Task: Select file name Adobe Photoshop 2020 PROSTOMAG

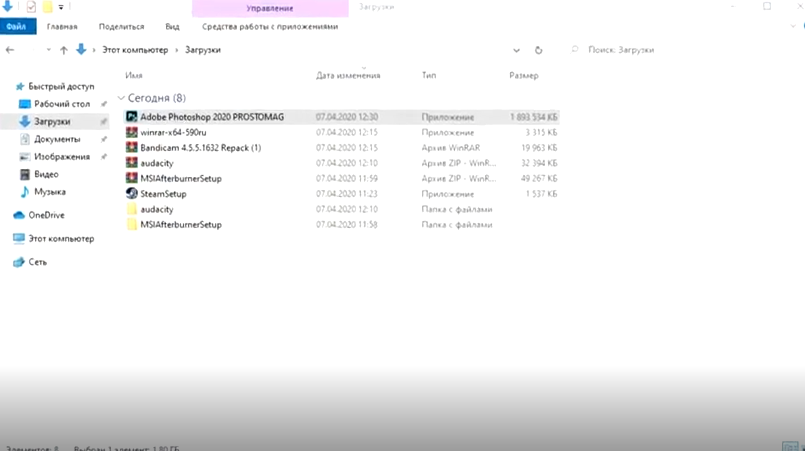Action: pos(212,117)
